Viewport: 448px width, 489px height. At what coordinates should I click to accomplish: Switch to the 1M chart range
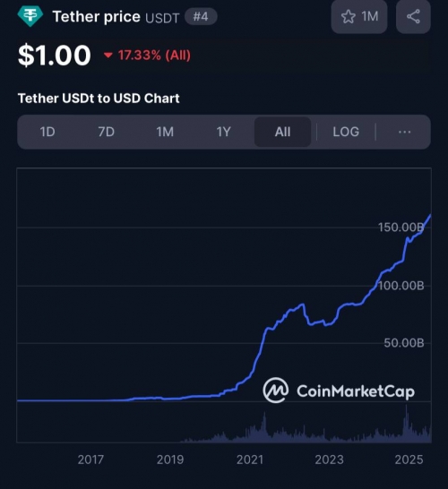tap(165, 132)
